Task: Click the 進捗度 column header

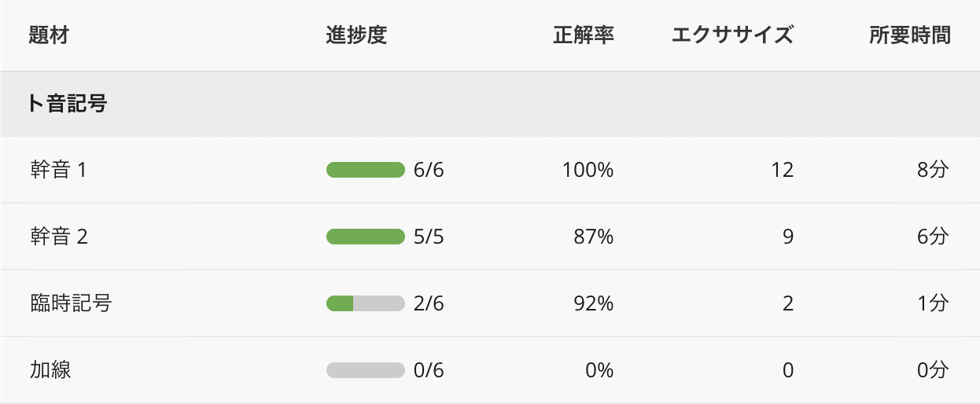Action: tap(356, 35)
